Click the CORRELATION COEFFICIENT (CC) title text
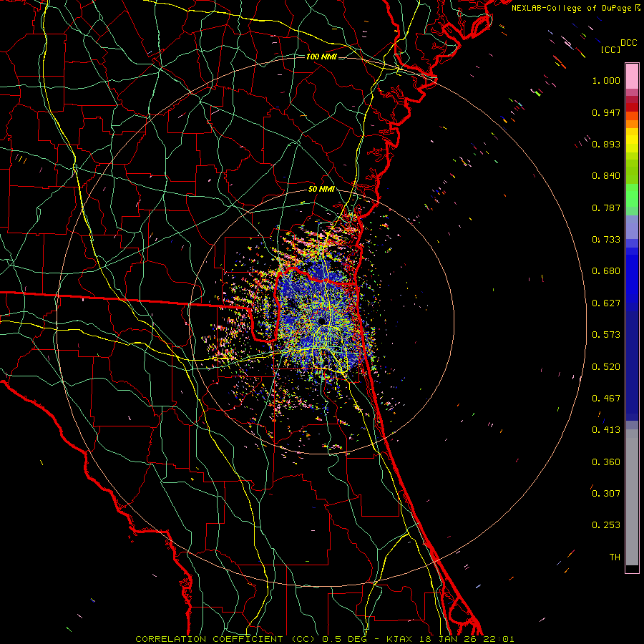Image resolution: width=644 pixels, height=644 pixels. point(225,639)
